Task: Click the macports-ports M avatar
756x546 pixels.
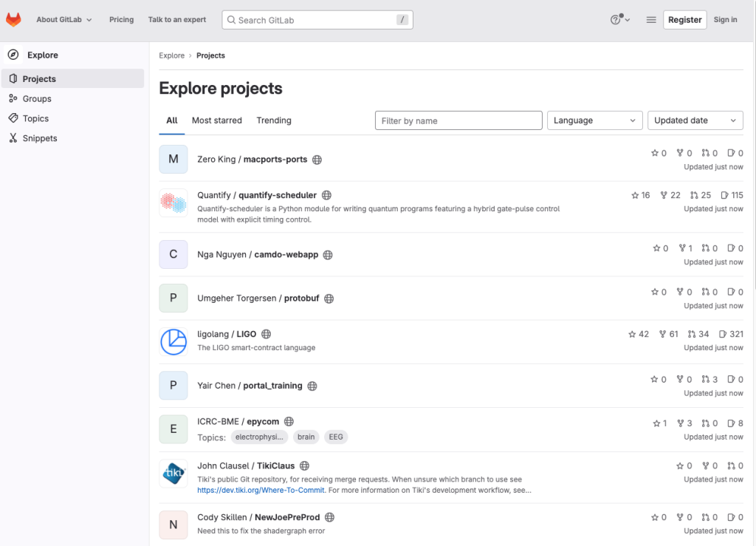Action: click(x=173, y=159)
